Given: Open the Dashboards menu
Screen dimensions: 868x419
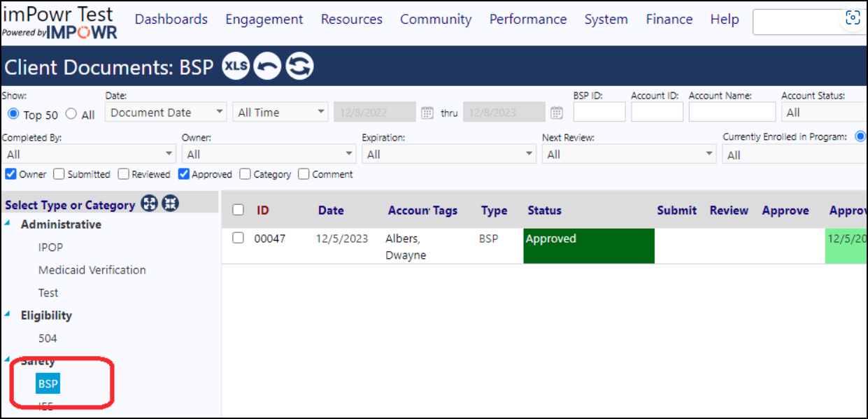Looking at the screenshot, I should [171, 20].
